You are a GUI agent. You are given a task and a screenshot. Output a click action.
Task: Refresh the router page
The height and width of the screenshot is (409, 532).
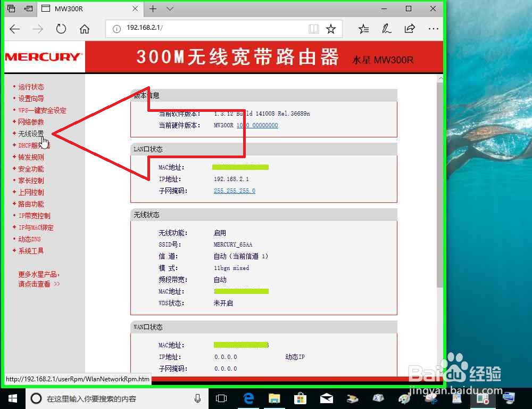click(61, 29)
